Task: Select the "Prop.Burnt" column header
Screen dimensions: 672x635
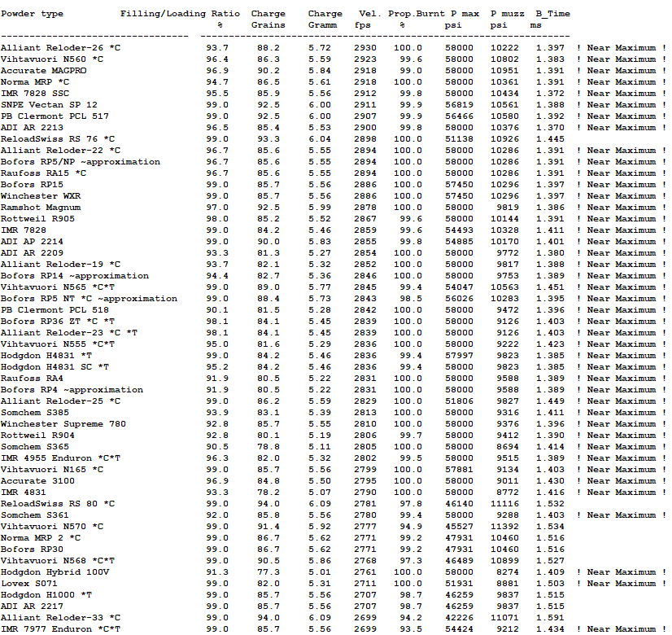Action: [417, 14]
